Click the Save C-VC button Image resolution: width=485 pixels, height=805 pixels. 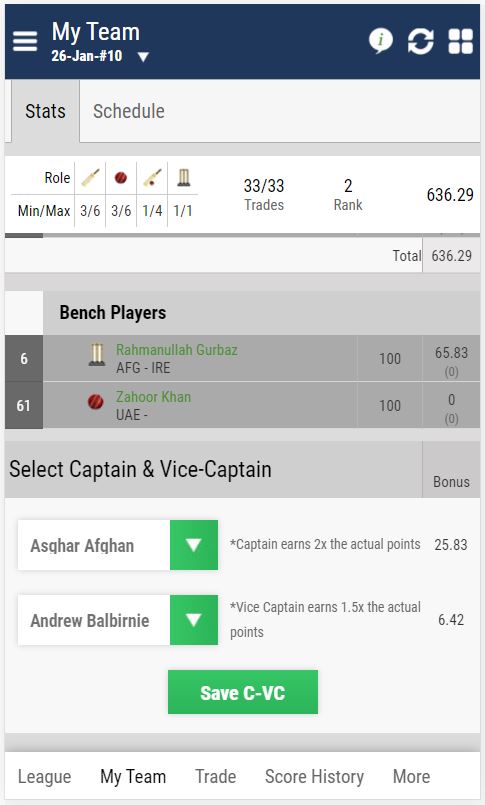pos(243,692)
